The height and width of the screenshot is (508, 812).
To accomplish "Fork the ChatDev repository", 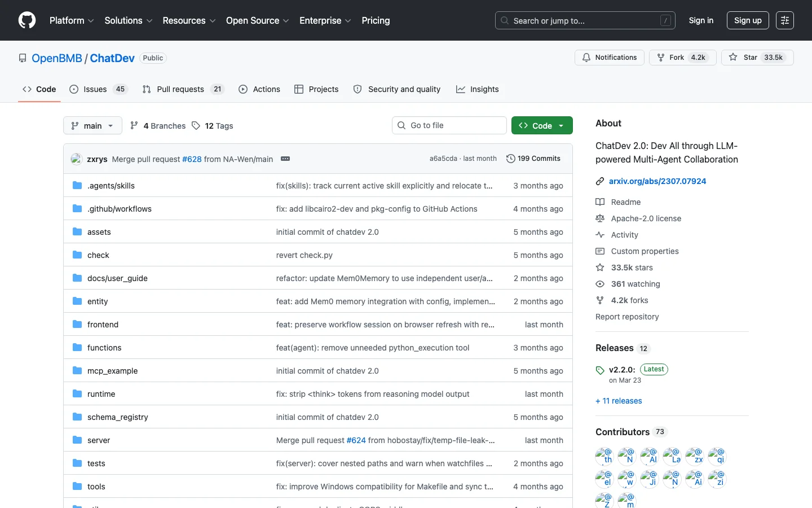I will click(683, 58).
